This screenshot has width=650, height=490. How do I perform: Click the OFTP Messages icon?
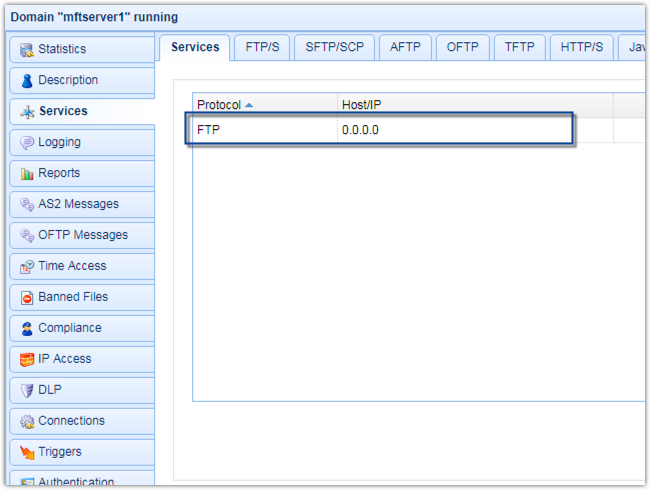27,236
